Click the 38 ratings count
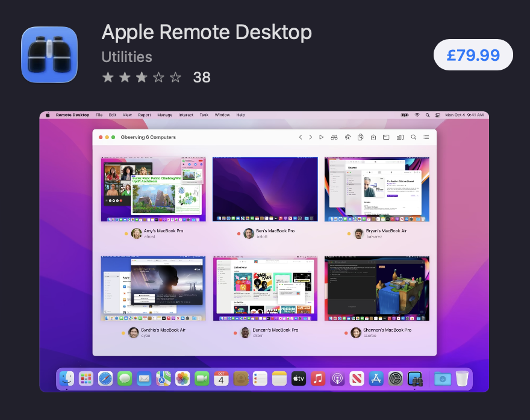 click(202, 77)
